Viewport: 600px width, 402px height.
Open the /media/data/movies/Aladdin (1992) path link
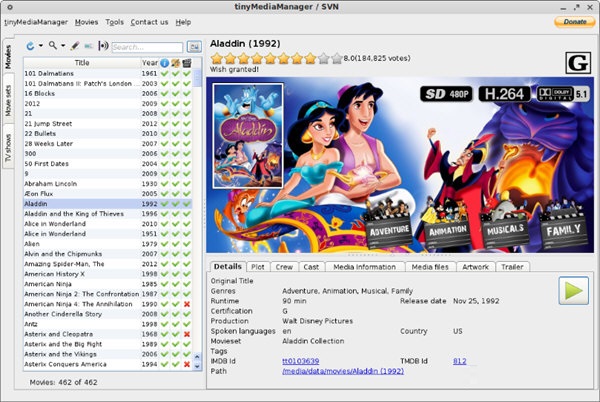click(x=343, y=371)
